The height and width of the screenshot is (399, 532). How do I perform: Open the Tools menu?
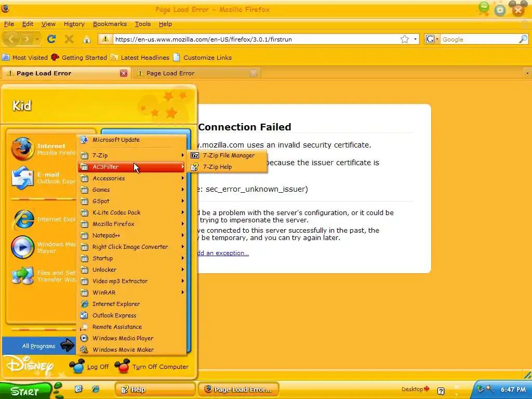point(142,24)
